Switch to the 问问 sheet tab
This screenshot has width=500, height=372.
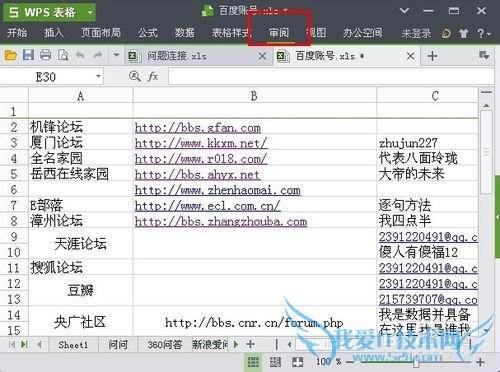[118, 345]
